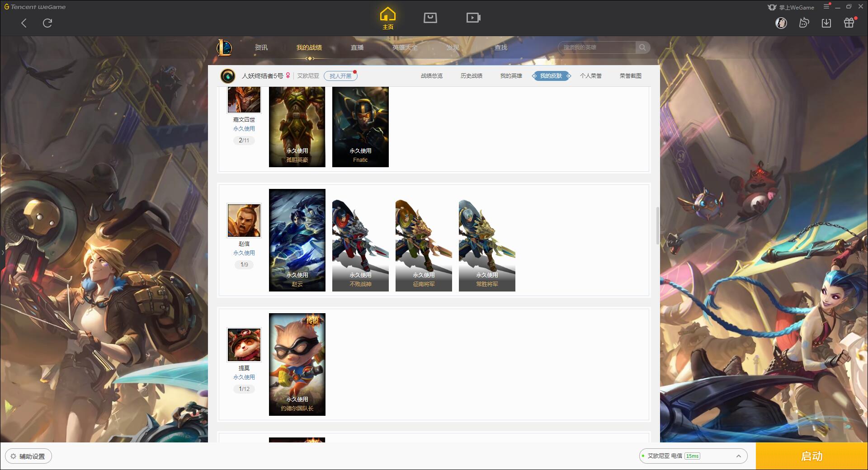Click the 2/11 skin count badge
The width and height of the screenshot is (868, 470).
click(244, 141)
